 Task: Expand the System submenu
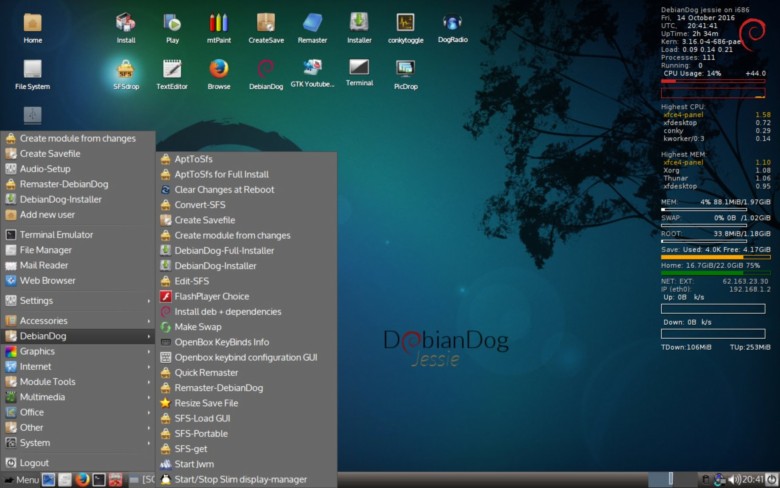pos(78,443)
